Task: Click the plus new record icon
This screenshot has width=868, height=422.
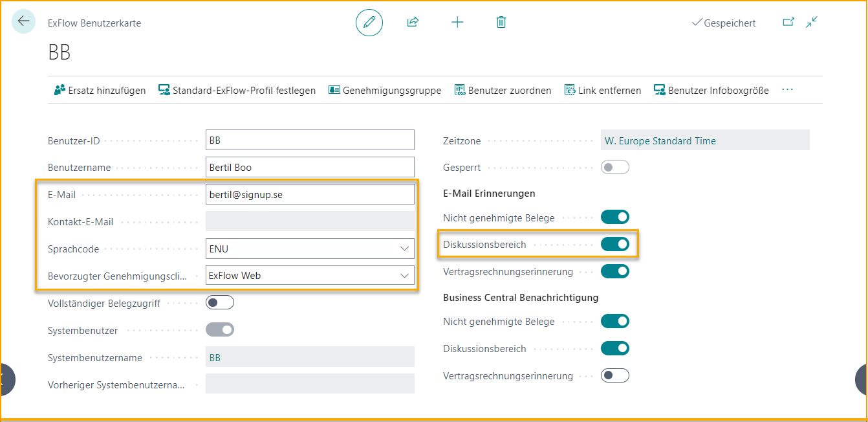Action: [x=457, y=23]
